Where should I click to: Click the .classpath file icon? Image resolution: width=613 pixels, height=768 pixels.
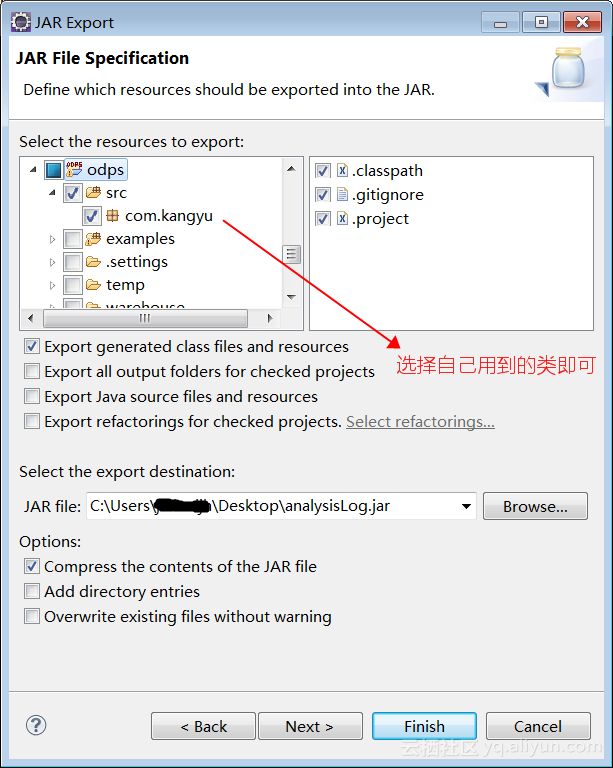(x=342, y=170)
